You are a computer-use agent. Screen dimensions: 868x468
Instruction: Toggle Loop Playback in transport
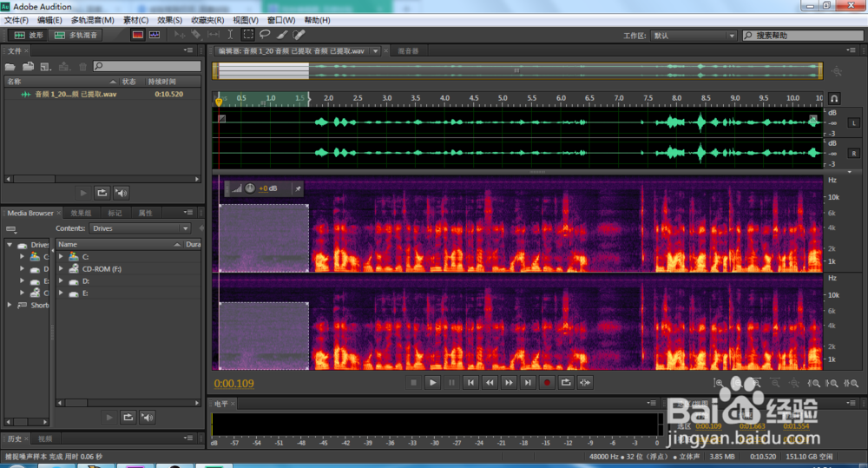tap(566, 382)
